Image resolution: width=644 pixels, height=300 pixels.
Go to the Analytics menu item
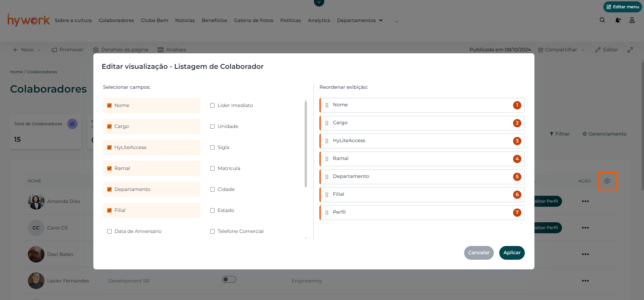pyautogui.click(x=319, y=21)
